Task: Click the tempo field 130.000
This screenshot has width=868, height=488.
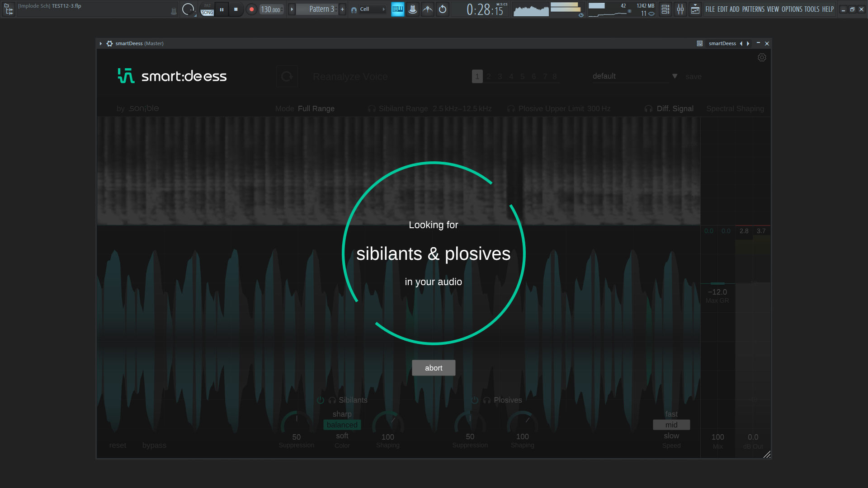Action: point(271,9)
